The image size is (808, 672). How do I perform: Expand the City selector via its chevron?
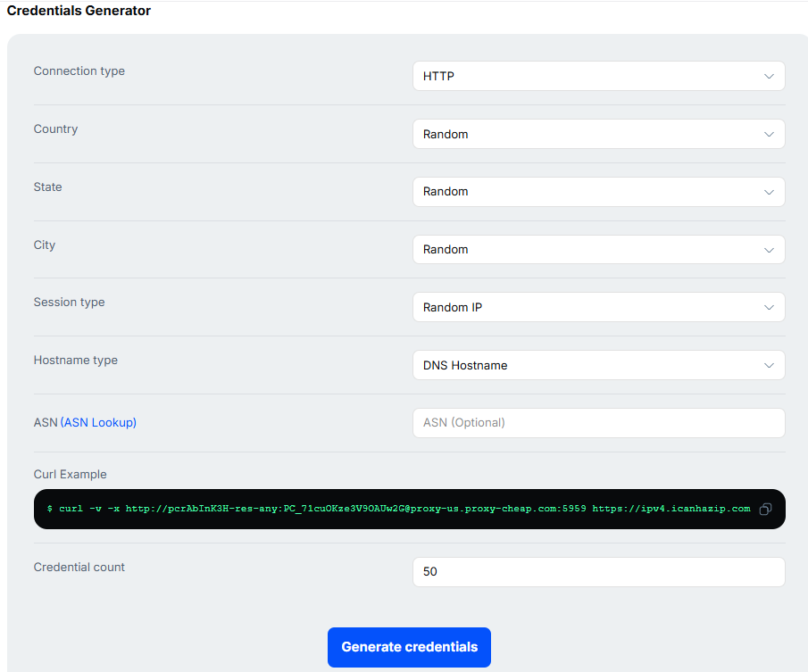769,249
